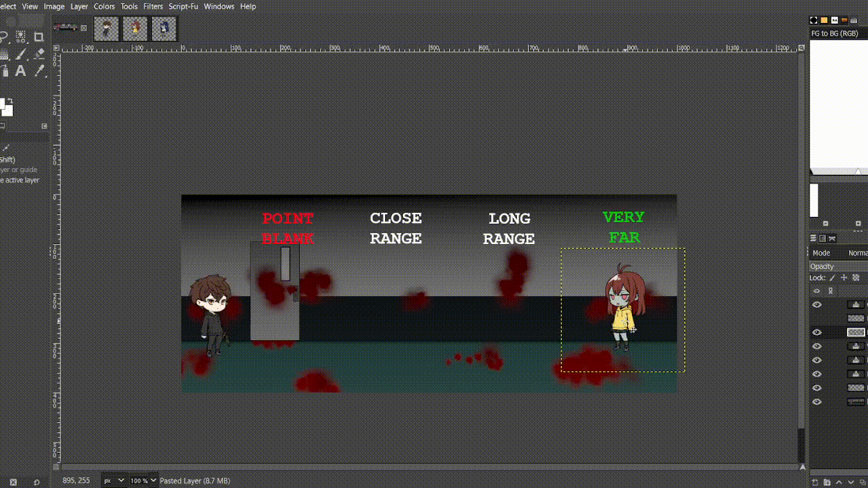868x488 pixels.
Task: Open the ruler corner image menu button
Action: click(56, 48)
